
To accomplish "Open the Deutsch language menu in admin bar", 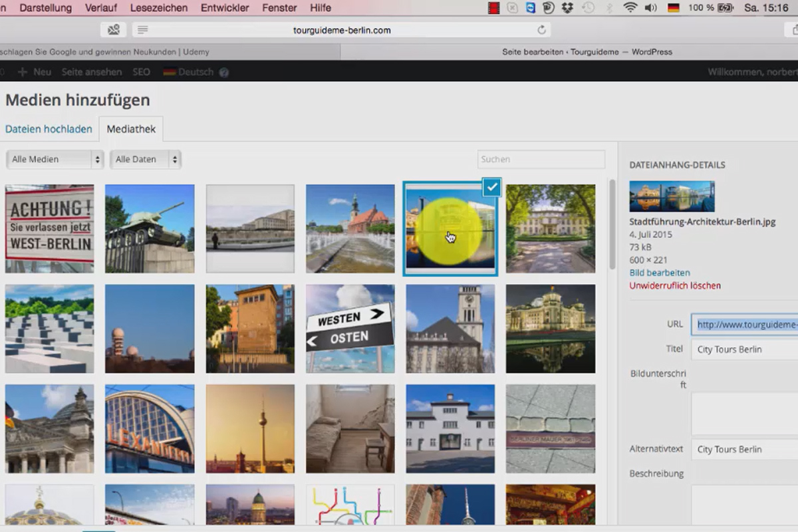I will click(188, 72).
